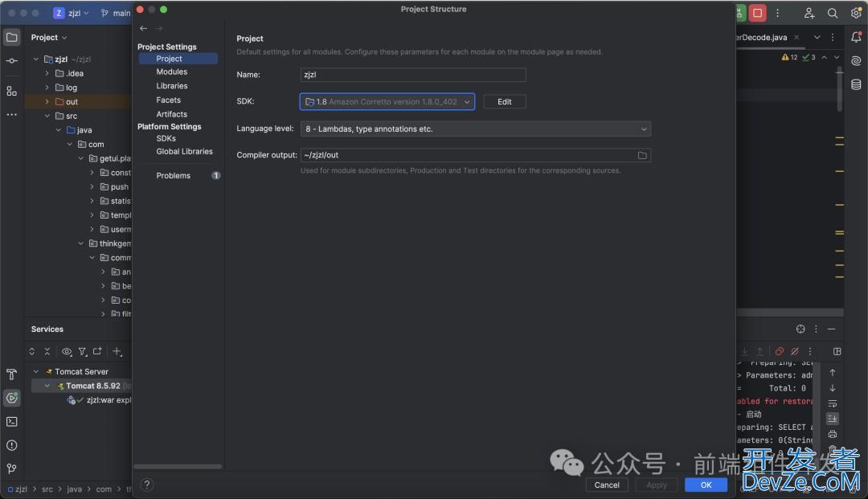Click the project Name input field
This screenshot has width=868, height=499.
point(412,75)
